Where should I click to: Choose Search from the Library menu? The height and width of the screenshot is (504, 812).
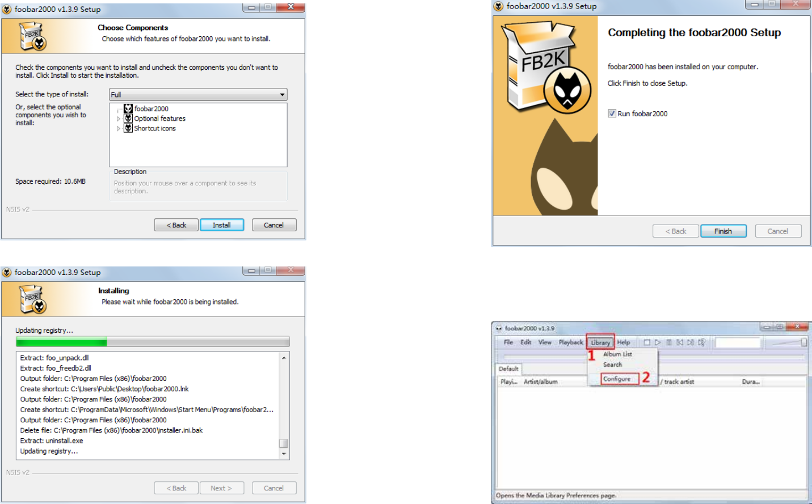[x=612, y=365]
